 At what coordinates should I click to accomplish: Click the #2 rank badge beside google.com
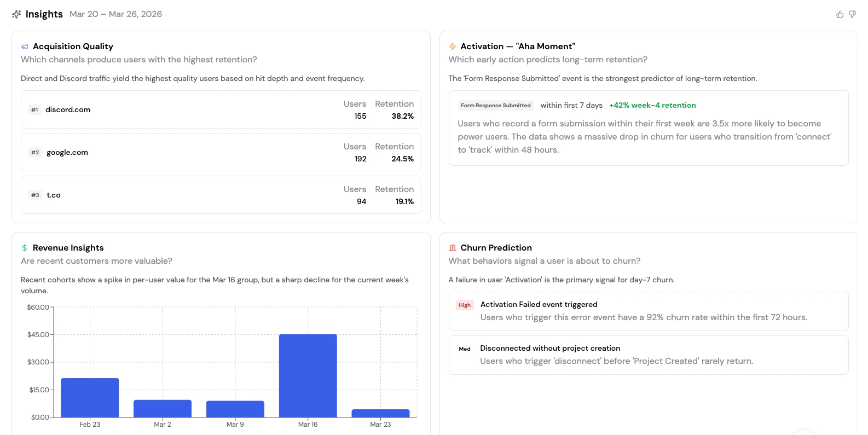tap(34, 152)
